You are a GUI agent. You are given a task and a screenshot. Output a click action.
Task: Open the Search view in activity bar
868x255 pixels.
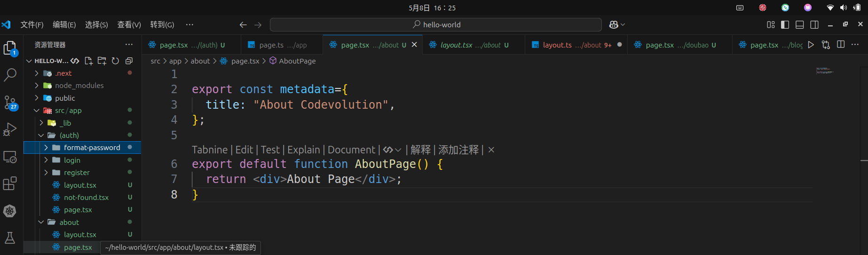(10, 74)
